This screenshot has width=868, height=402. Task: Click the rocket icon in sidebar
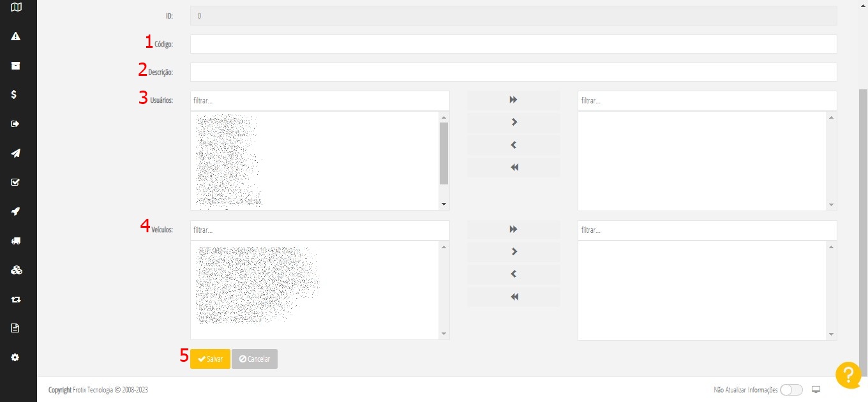(16, 212)
